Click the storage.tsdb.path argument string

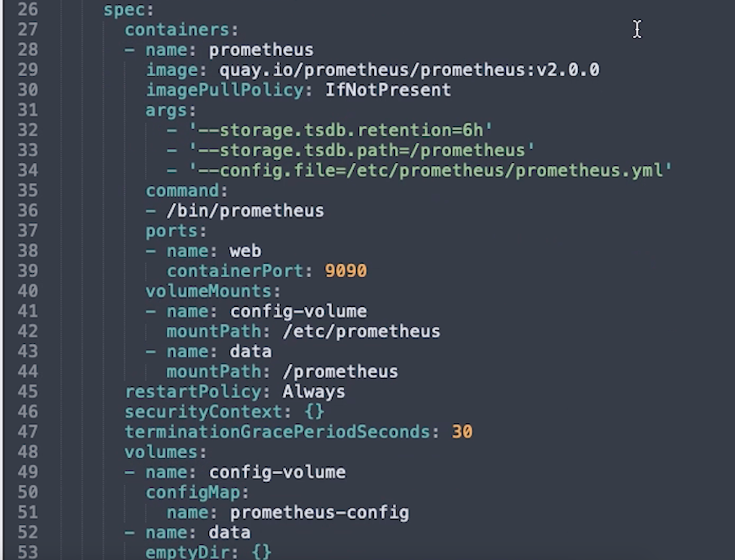(x=362, y=150)
